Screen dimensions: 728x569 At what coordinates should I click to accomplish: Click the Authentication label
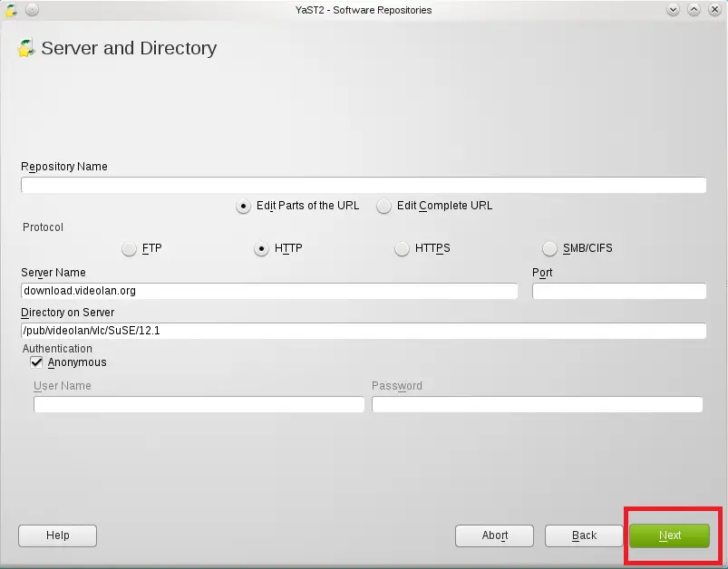coord(57,349)
